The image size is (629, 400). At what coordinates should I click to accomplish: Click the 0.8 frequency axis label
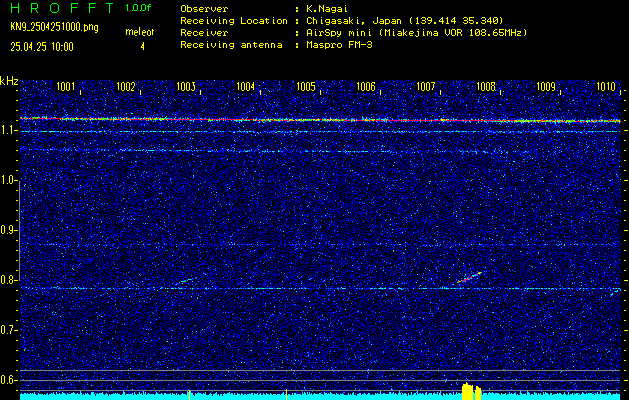pos(7,280)
